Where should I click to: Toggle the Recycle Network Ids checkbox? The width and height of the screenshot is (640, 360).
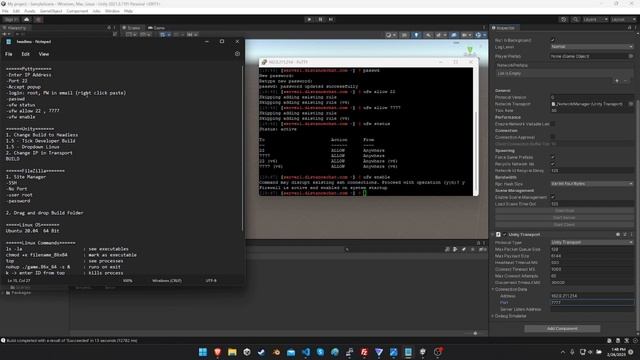pyautogui.click(x=553, y=164)
